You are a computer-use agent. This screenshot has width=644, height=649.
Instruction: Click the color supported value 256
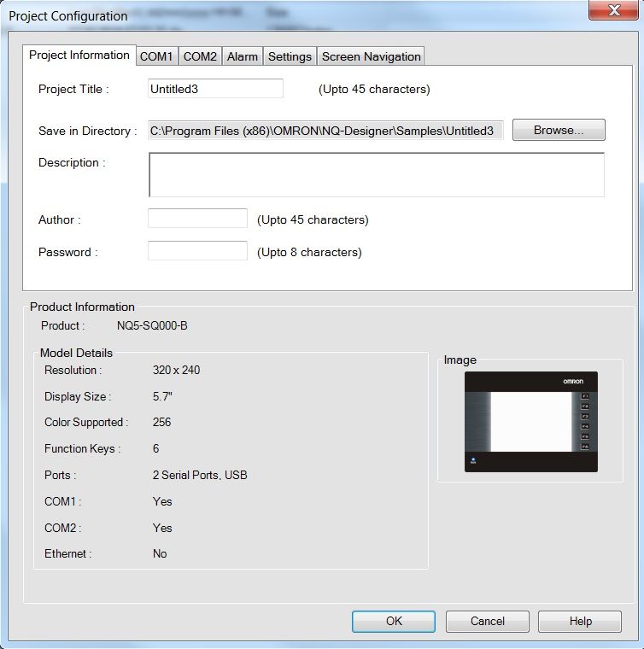coord(161,422)
